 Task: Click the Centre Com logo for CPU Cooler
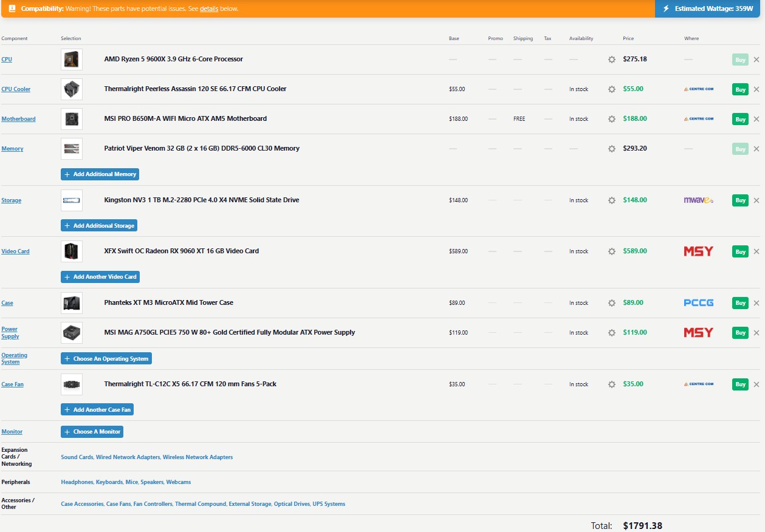[699, 89]
